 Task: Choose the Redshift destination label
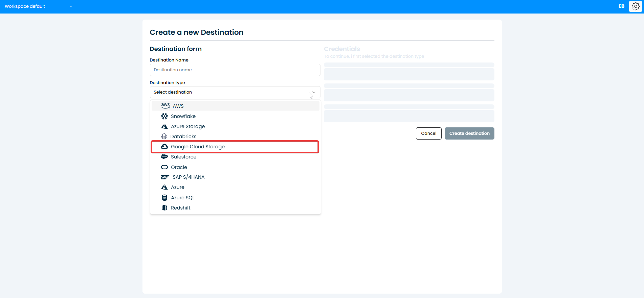pos(181,208)
